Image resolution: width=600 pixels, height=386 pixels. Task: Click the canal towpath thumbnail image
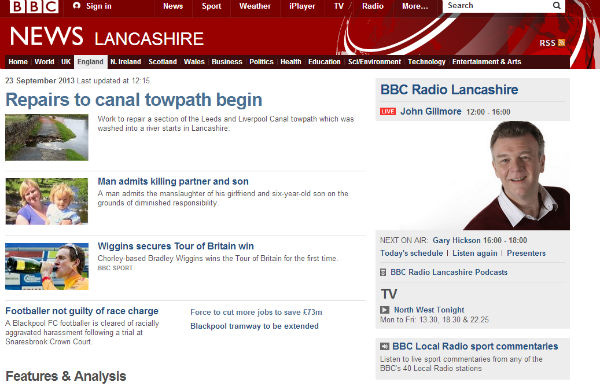[x=47, y=137]
